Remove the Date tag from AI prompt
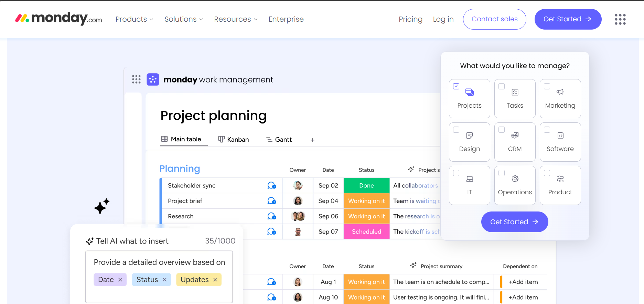The height and width of the screenshot is (304, 644). click(x=120, y=280)
